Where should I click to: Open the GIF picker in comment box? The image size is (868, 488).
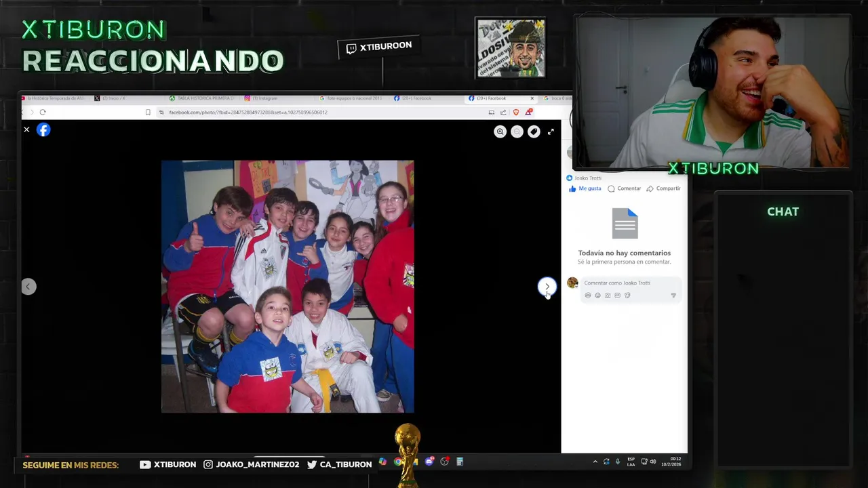[x=617, y=296]
